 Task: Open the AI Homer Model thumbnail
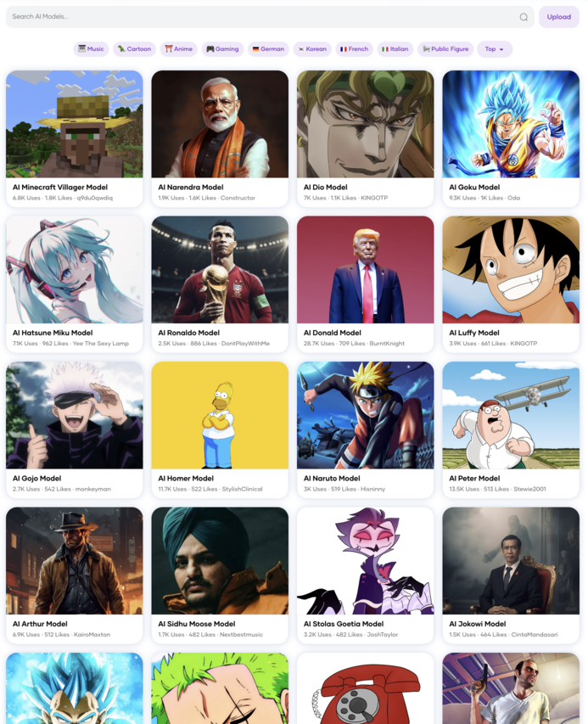pyautogui.click(x=220, y=415)
